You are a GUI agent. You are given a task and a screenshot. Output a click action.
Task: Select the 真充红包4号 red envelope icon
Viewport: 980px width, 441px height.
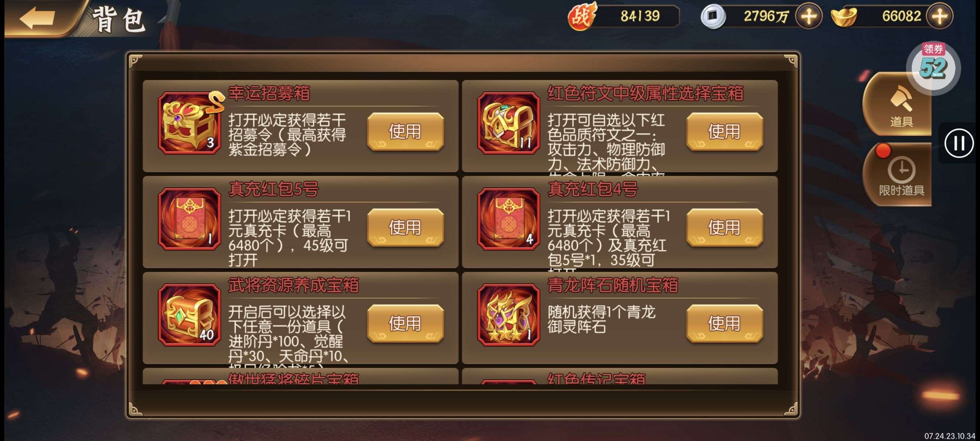click(x=509, y=219)
